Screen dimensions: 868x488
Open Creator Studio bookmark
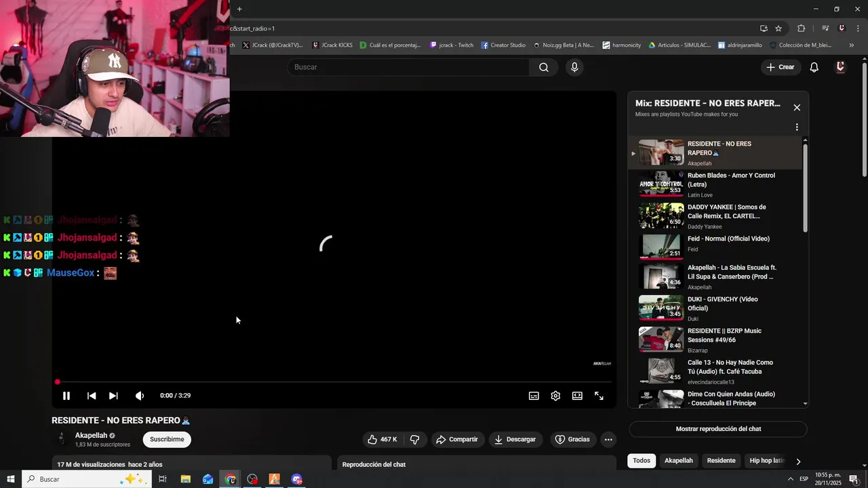click(x=503, y=45)
